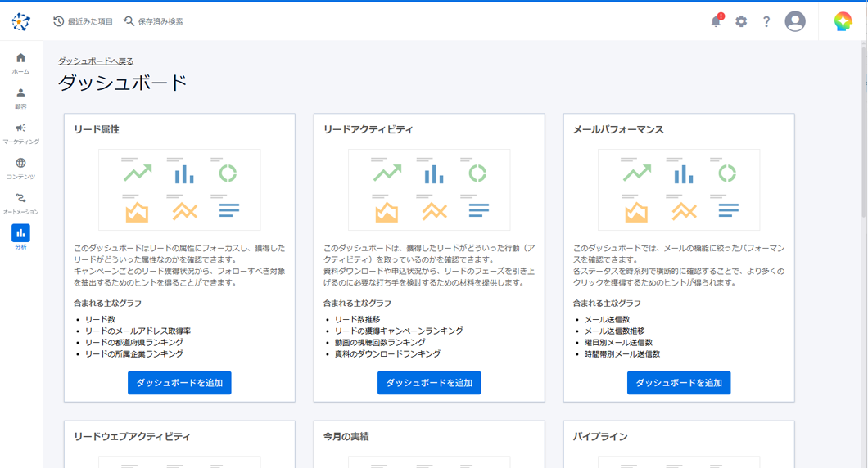
Task: Click the メールパフォーマンス card title
Action: [618, 129]
